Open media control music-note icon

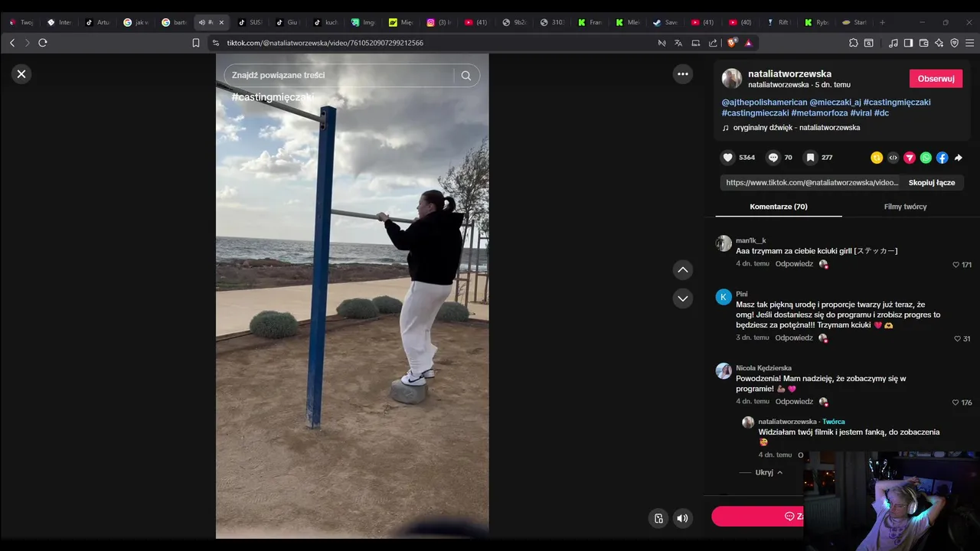click(893, 43)
